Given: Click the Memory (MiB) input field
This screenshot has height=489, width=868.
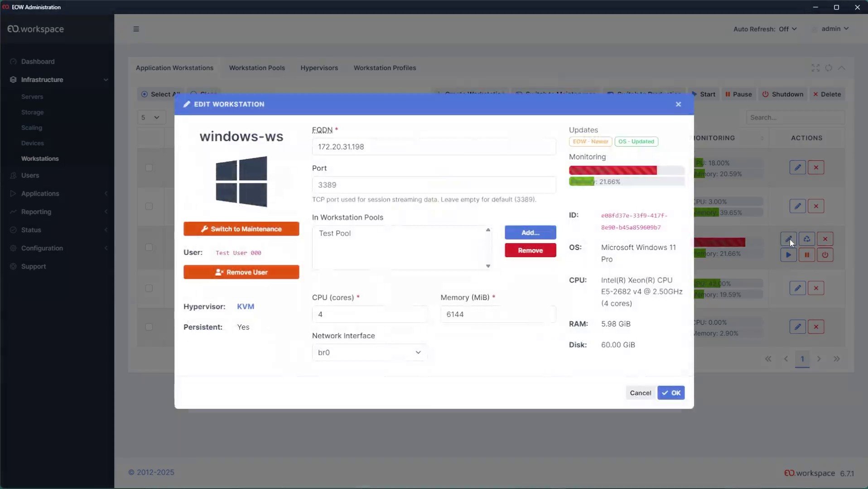Looking at the screenshot, I should tap(498, 314).
